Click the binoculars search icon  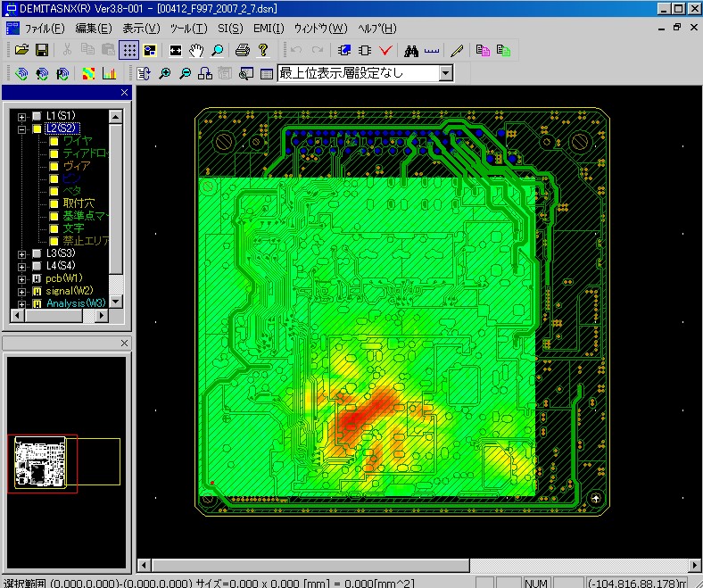pos(411,50)
